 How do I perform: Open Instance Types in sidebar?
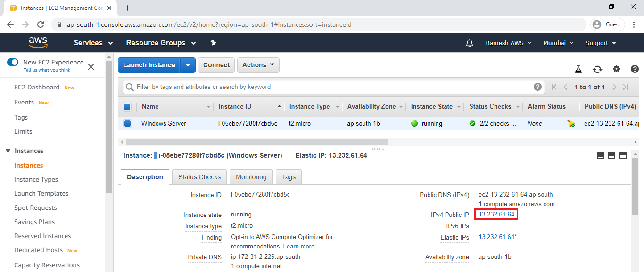pyautogui.click(x=36, y=180)
